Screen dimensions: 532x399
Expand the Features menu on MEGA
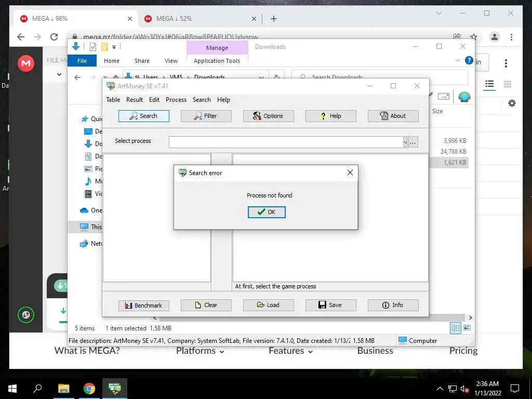[x=291, y=351]
